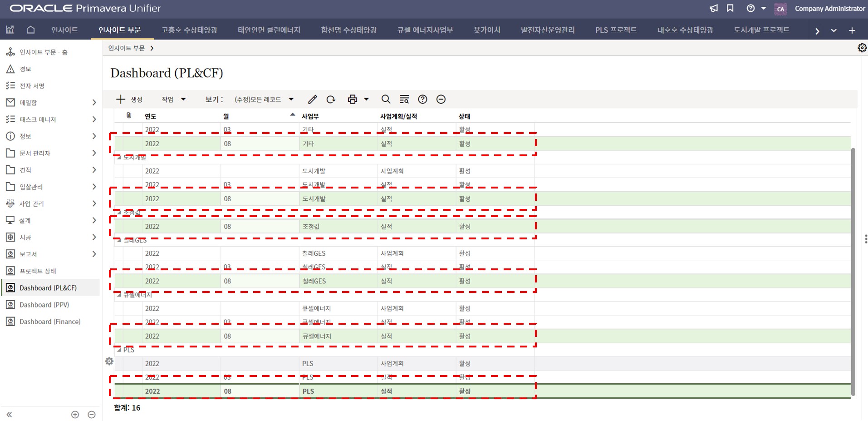Collapse the PLS group row
This screenshot has width=868, height=421.
(x=119, y=350)
